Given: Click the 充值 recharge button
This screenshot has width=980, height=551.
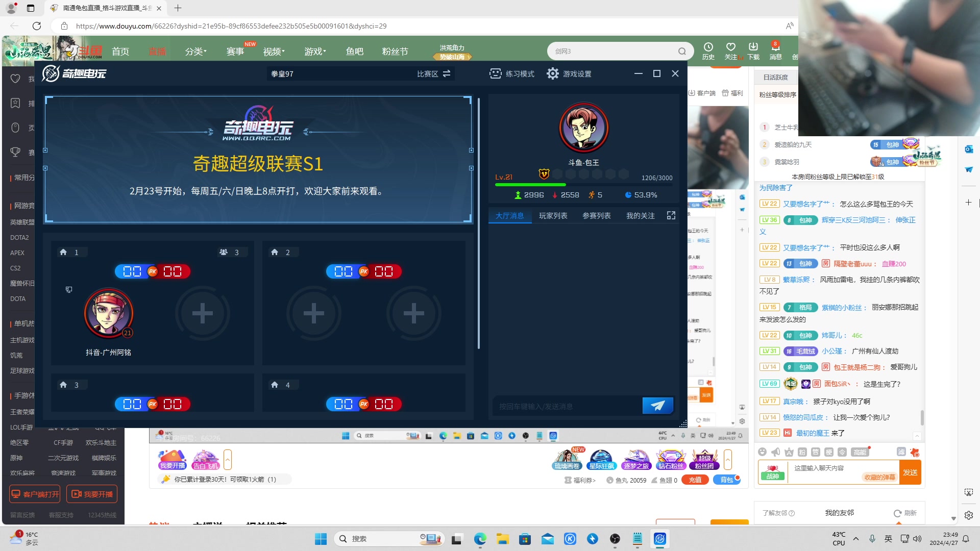Looking at the screenshot, I should click(x=695, y=480).
